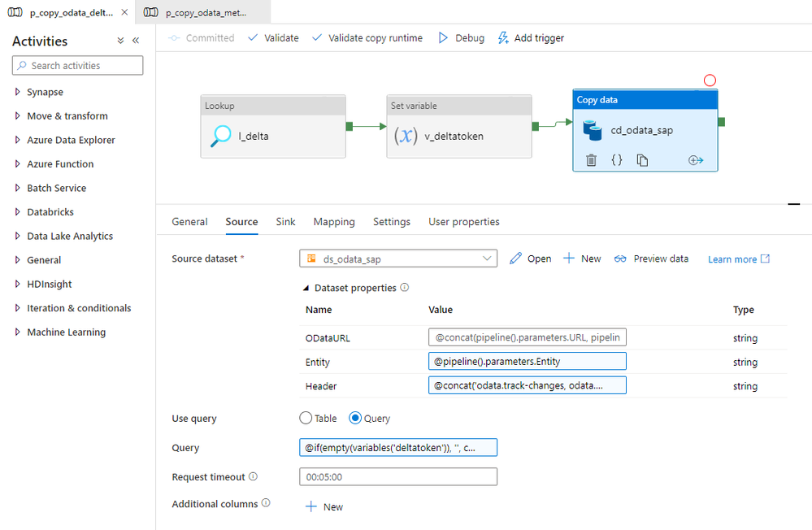This screenshot has height=530, width=812.
Task: Show info tooltip for Request timeout
Action: (x=254, y=476)
